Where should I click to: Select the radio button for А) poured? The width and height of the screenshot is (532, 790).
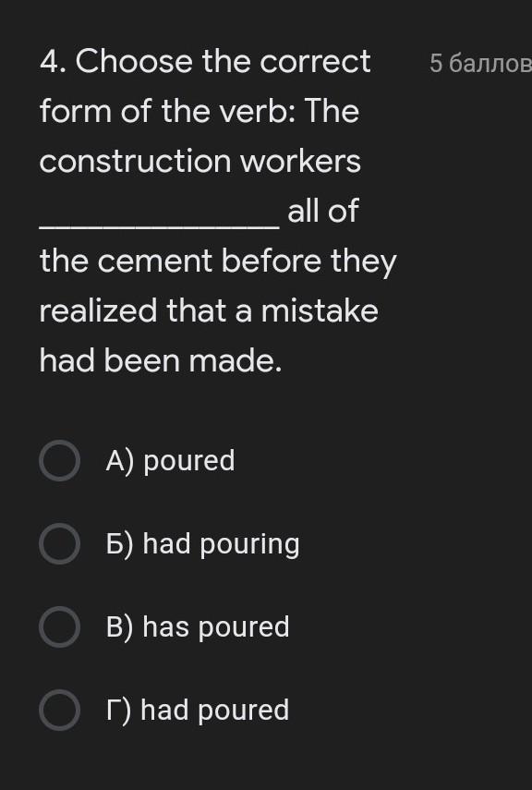[x=59, y=460]
